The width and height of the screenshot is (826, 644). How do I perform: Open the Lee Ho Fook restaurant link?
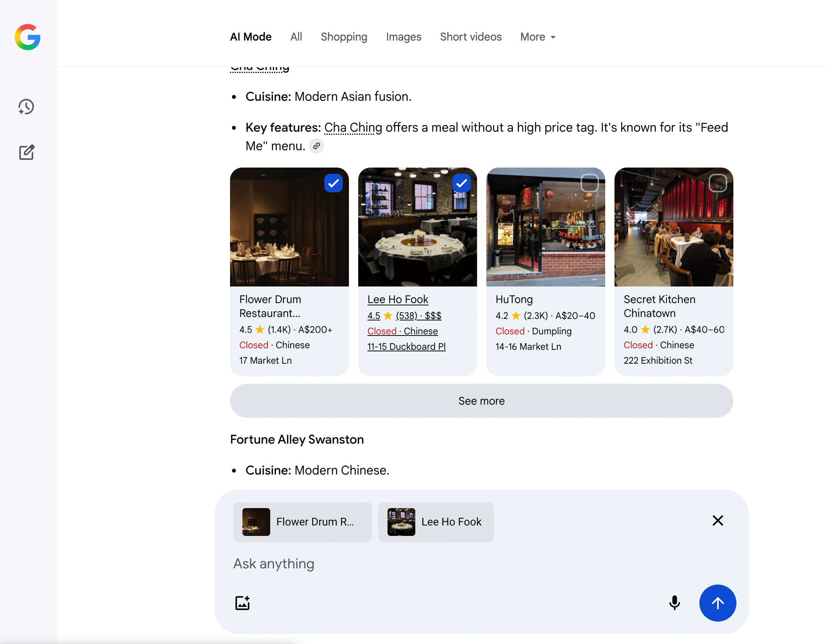(398, 299)
